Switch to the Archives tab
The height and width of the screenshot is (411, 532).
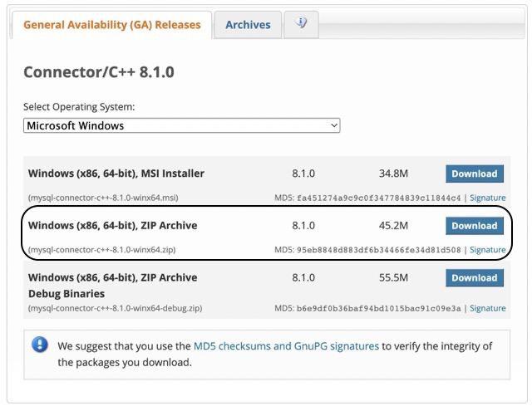tap(248, 25)
